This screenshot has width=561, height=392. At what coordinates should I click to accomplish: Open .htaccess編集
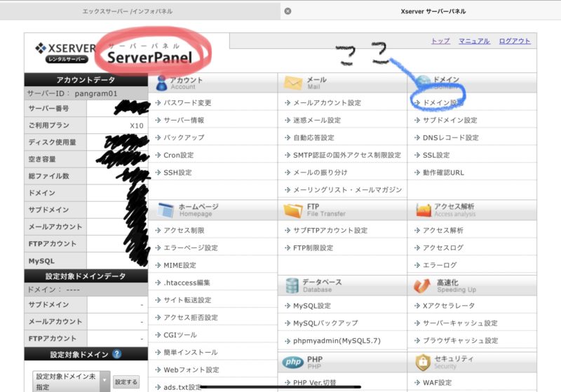coord(187,283)
